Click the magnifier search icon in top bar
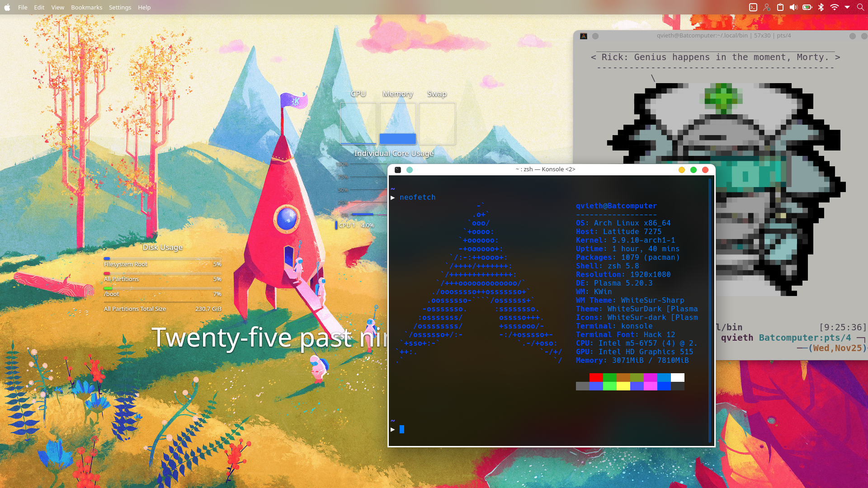The image size is (868, 488). pos(860,7)
